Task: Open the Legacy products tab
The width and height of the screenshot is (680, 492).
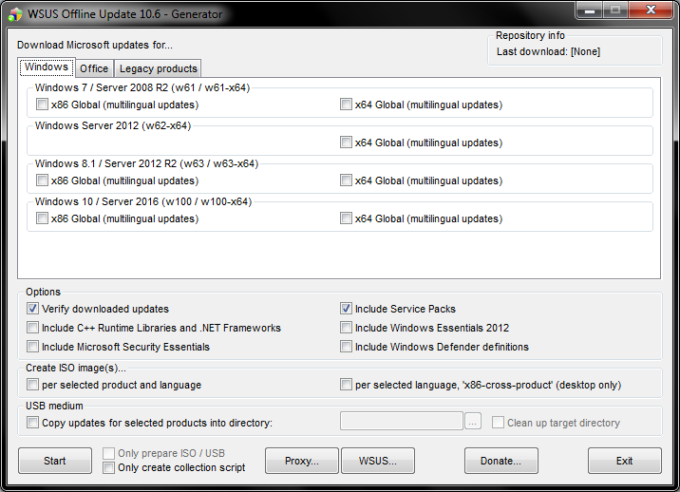Action: click(158, 69)
